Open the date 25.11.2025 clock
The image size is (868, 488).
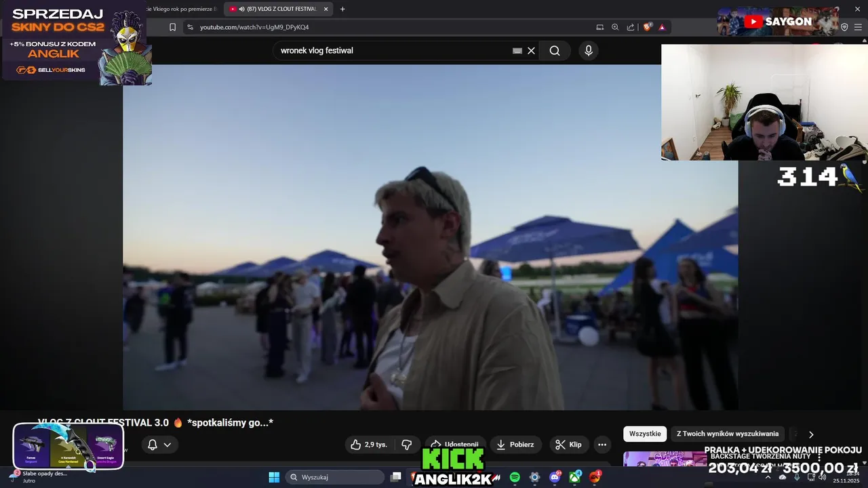point(846,477)
